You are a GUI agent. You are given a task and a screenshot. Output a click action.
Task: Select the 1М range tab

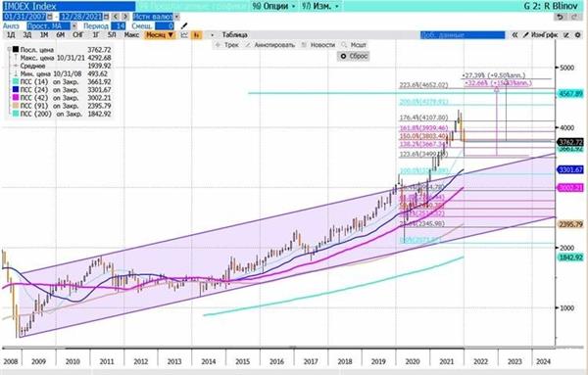[x=44, y=35]
